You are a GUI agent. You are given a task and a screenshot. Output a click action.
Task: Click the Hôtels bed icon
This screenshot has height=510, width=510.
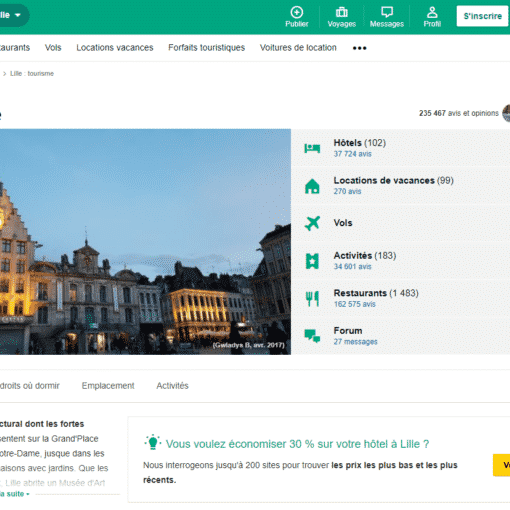(312, 148)
